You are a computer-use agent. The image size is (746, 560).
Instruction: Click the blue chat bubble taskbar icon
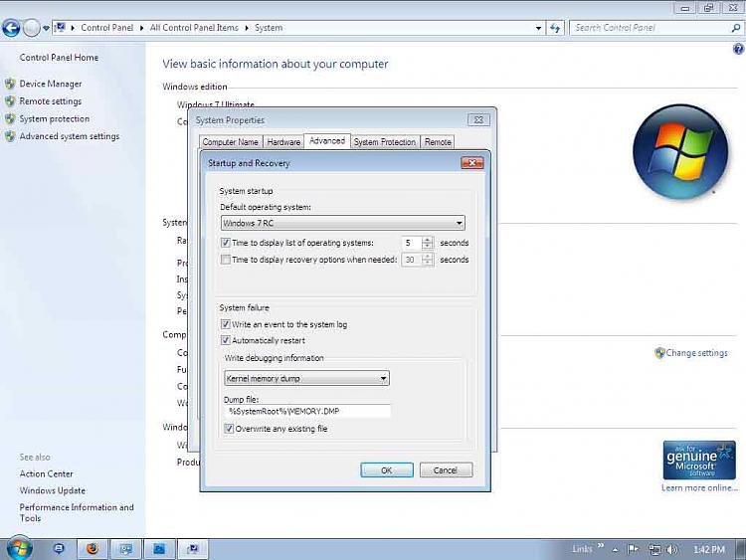pos(59,549)
